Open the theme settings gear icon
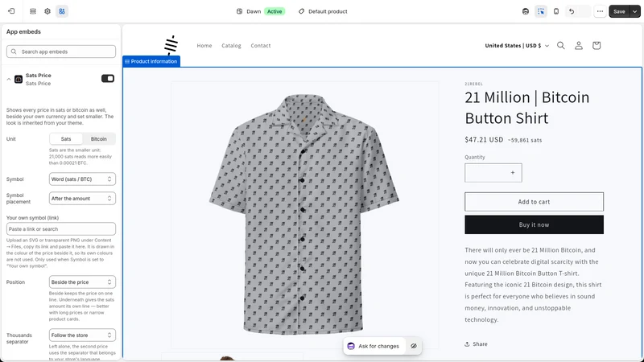 pos(47,11)
